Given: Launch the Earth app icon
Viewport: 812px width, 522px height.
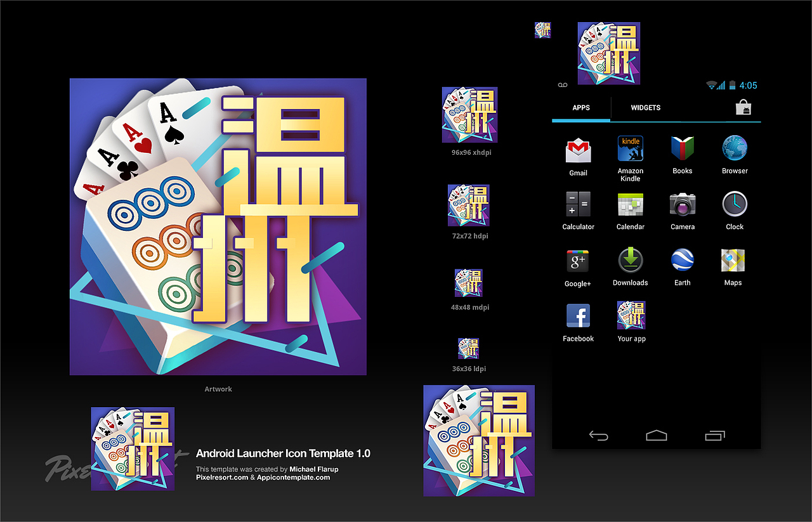Looking at the screenshot, I should pyautogui.click(x=683, y=260).
